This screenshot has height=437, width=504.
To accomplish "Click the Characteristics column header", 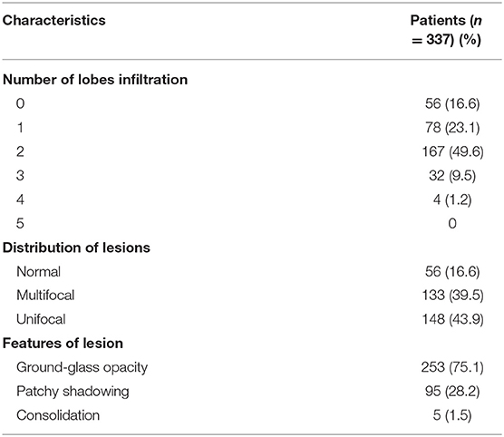I will (54, 21).
